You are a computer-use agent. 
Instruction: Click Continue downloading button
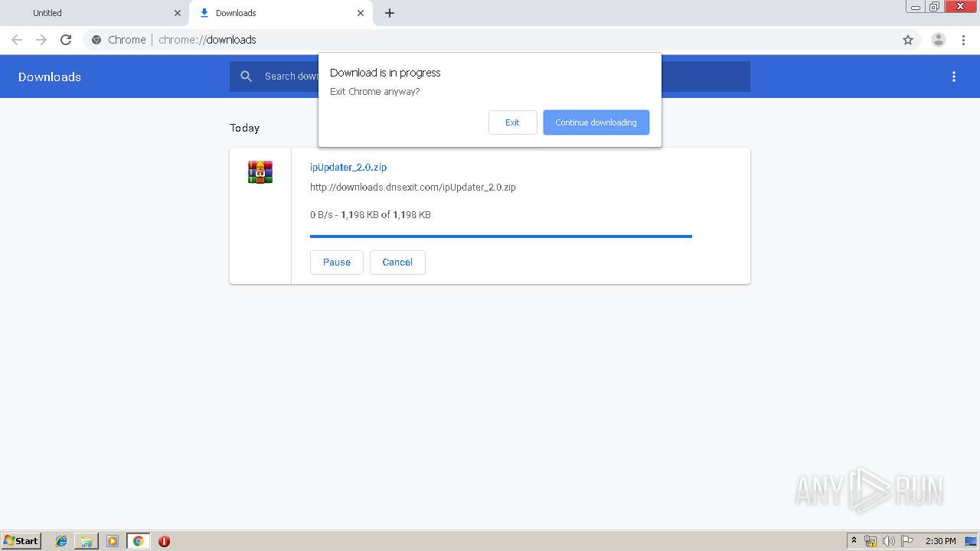pyautogui.click(x=596, y=122)
